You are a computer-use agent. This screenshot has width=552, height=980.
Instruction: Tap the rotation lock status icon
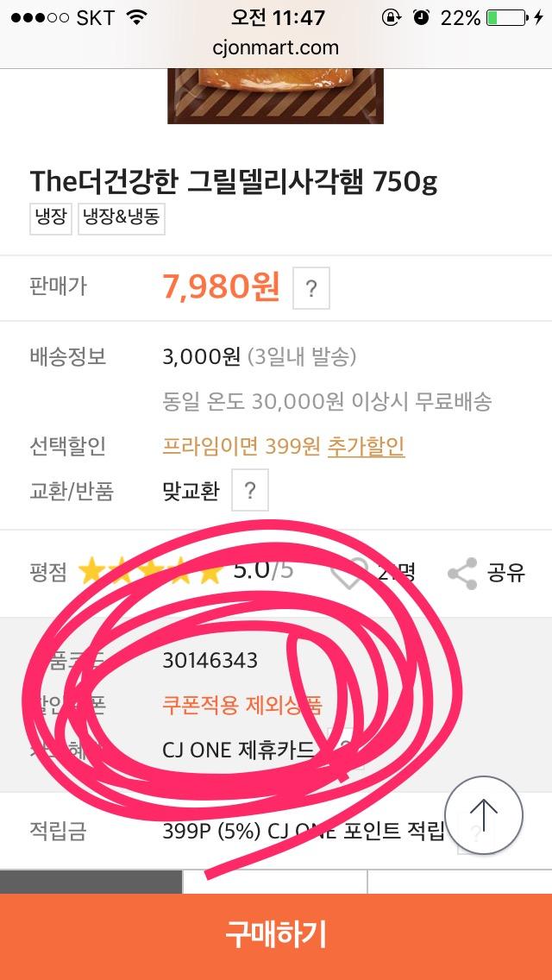point(392,17)
